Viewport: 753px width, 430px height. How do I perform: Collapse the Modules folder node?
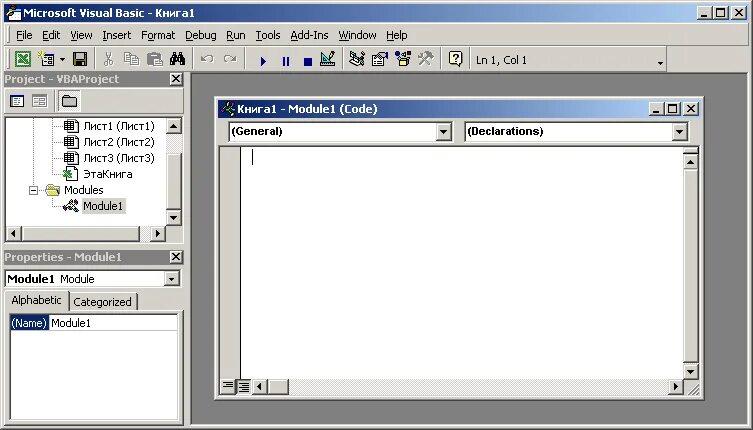pos(33,190)
